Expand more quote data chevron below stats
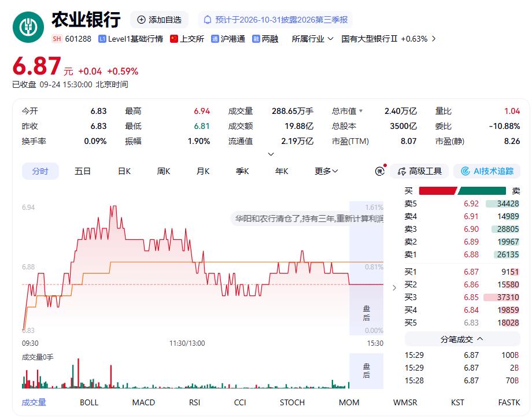Screen dimensions: 532x418 tap(271, 154)
